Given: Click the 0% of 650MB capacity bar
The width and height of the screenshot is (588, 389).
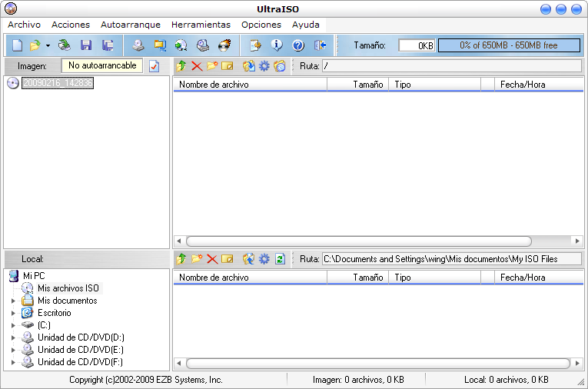Looking at the screenshot, I should [x=509, y=45].
